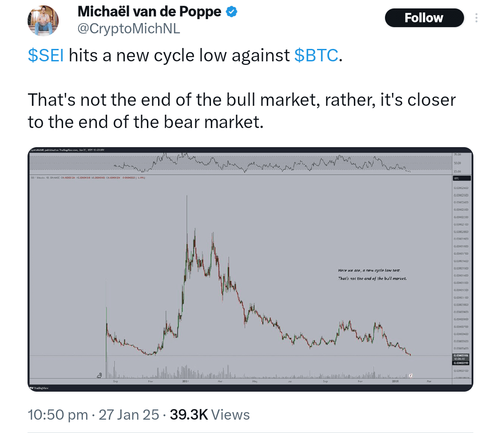Click the blue verified checkmark badge
This screenshot has height=433, width=504.
231,11
